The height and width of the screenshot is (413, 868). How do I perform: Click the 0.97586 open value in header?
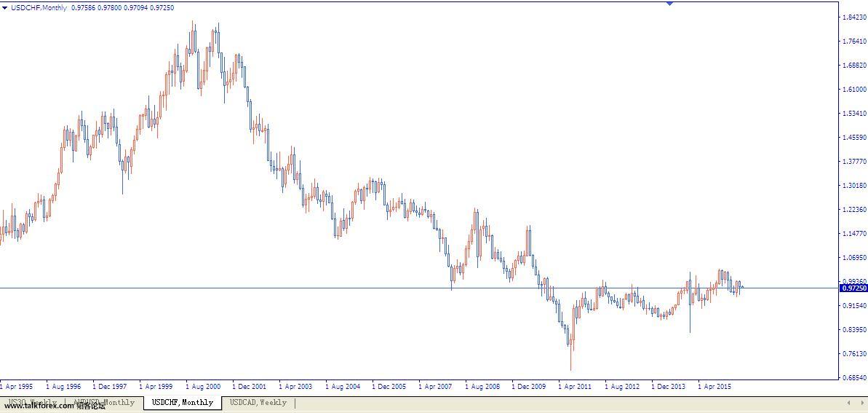83,8
